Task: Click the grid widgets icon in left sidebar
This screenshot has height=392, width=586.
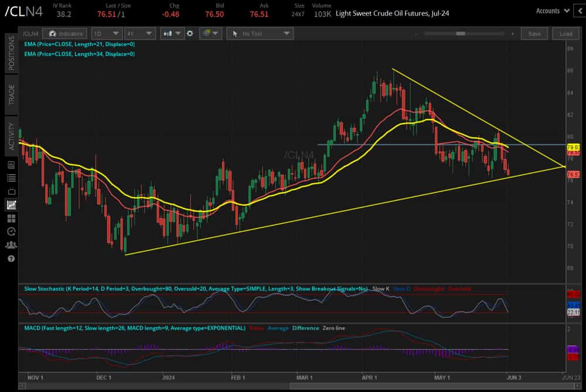Action: click(x=11, y=218)
